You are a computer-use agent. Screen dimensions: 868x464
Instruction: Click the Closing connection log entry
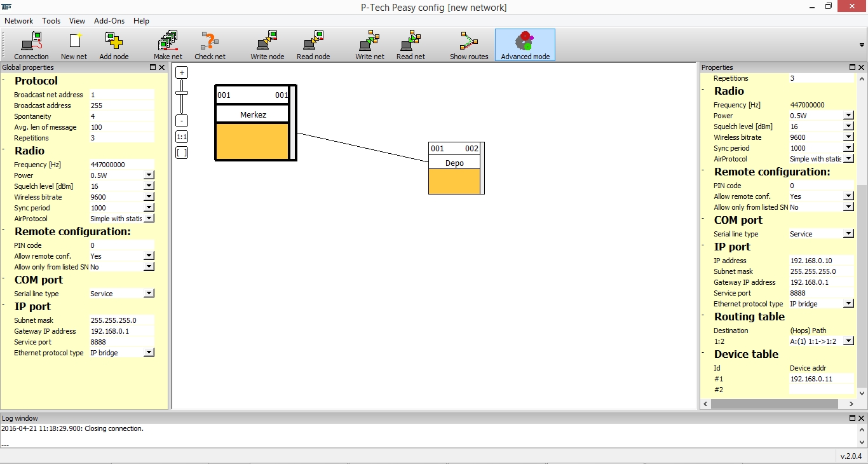coord(72,428)
